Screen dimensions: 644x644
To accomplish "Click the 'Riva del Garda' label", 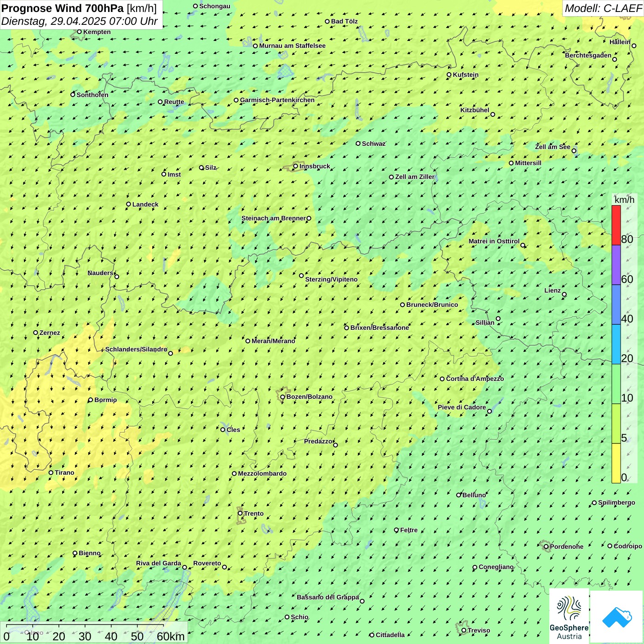I will (x=159, y=563).
